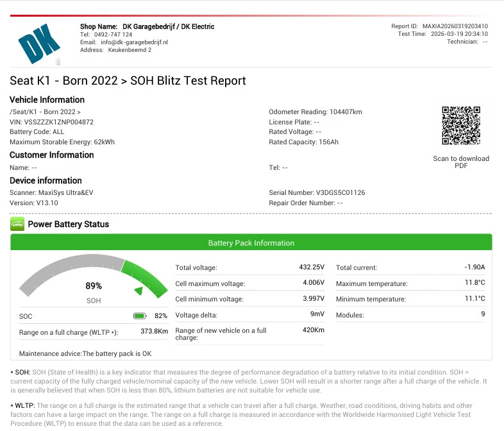Click the SOC battery level icon
504x431 pixels.
140,316
